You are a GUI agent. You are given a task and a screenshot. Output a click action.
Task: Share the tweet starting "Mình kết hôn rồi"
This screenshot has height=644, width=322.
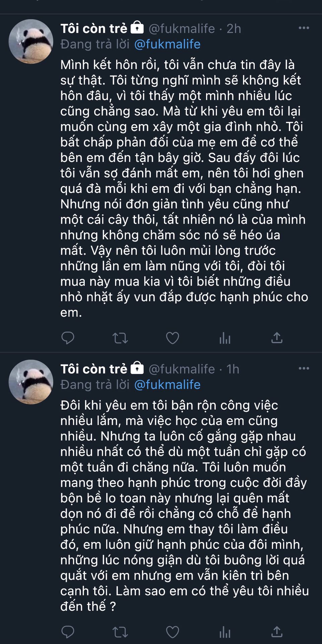(x=277, y=338)
